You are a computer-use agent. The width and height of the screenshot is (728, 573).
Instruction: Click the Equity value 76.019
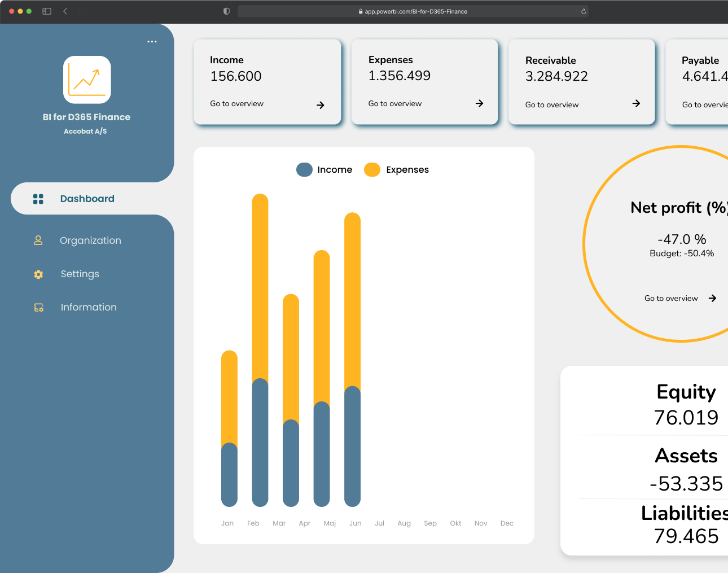coord(686,418)
